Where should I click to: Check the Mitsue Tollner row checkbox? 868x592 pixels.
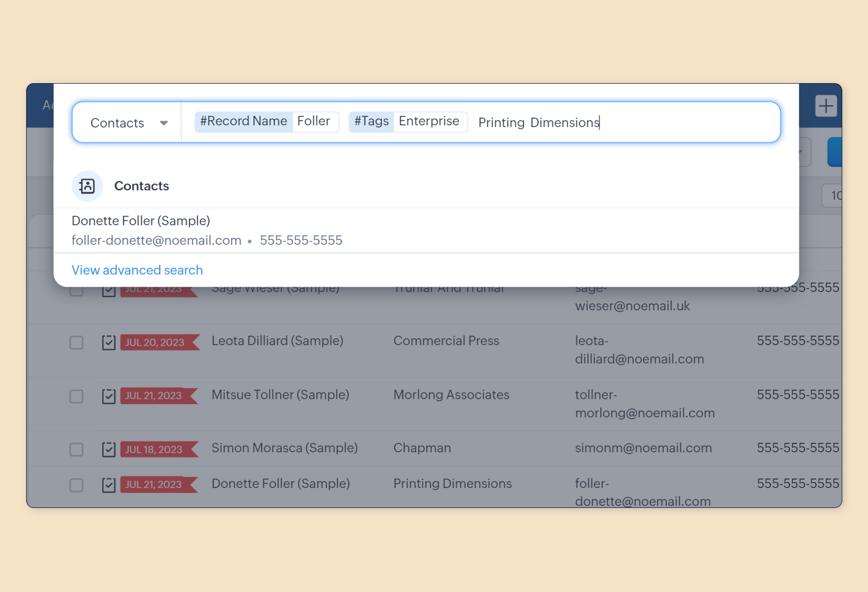(x=76, y=396)
